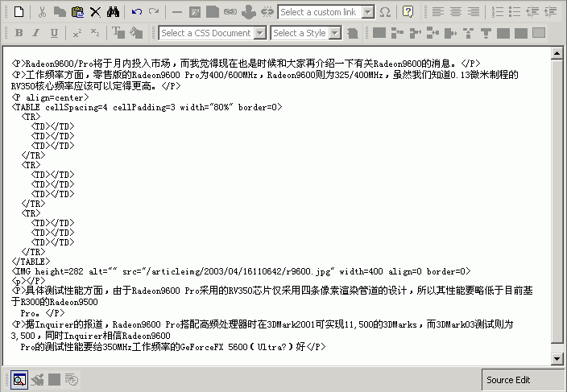The width and height of the screenshot is (567, 392).
Task: Increase indent of paragraph
Action: click(550, 12)
